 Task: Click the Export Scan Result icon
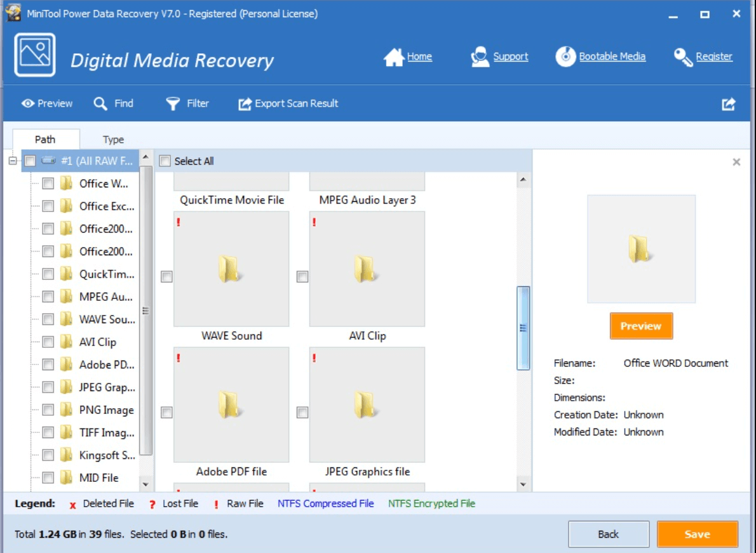click(x=243, y=103)
